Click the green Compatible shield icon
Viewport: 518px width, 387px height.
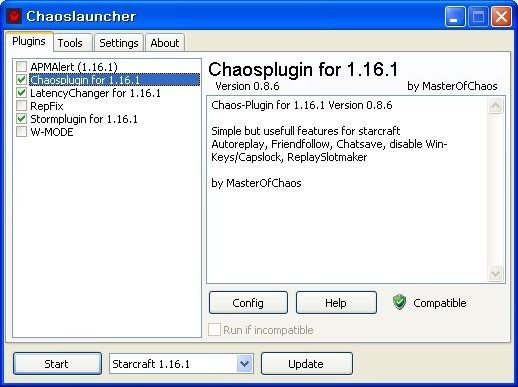(399, 302)
